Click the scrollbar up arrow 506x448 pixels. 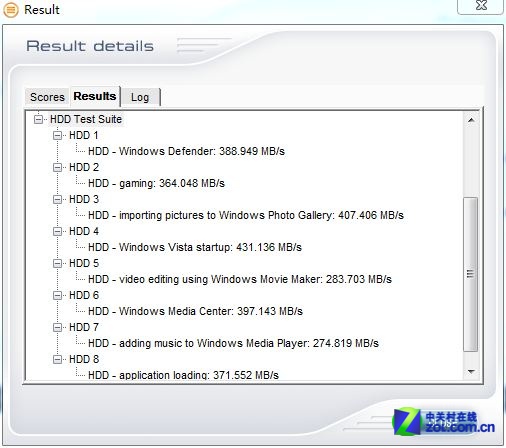[x=471, y=120]
